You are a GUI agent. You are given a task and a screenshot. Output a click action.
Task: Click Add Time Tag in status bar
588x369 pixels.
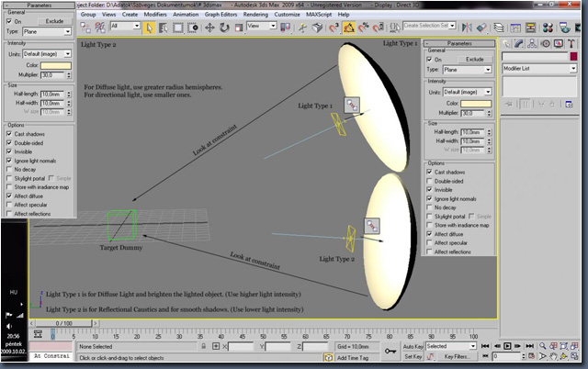point(353,358)
